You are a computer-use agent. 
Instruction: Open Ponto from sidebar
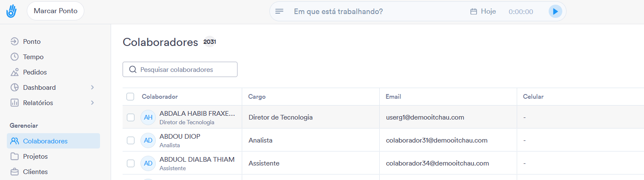31,42
